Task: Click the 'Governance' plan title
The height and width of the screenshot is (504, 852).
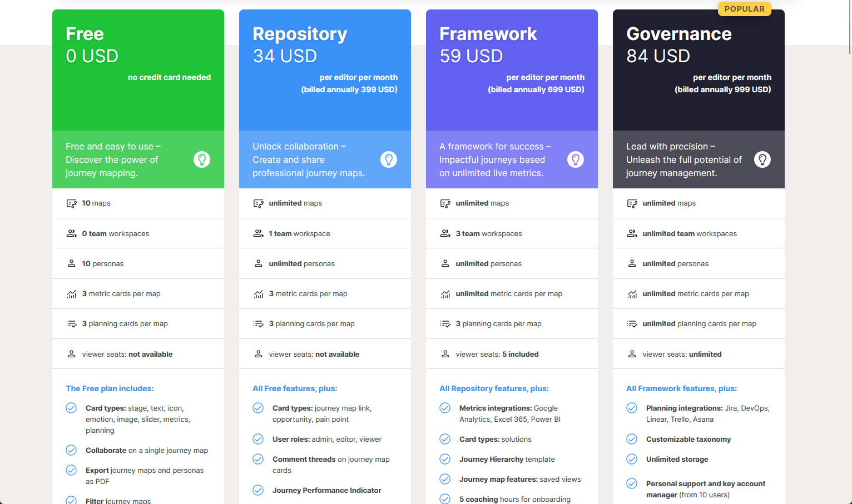Action: pos(679,34)
